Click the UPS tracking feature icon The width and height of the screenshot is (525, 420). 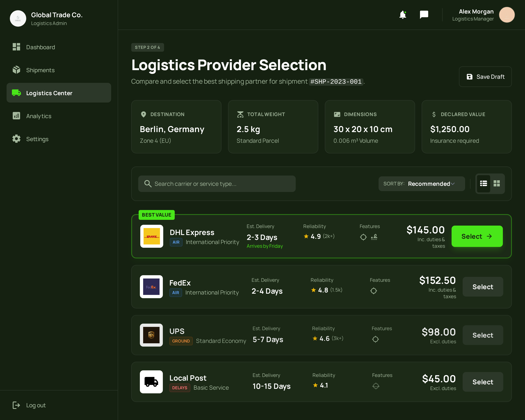[x=375, y=339]
